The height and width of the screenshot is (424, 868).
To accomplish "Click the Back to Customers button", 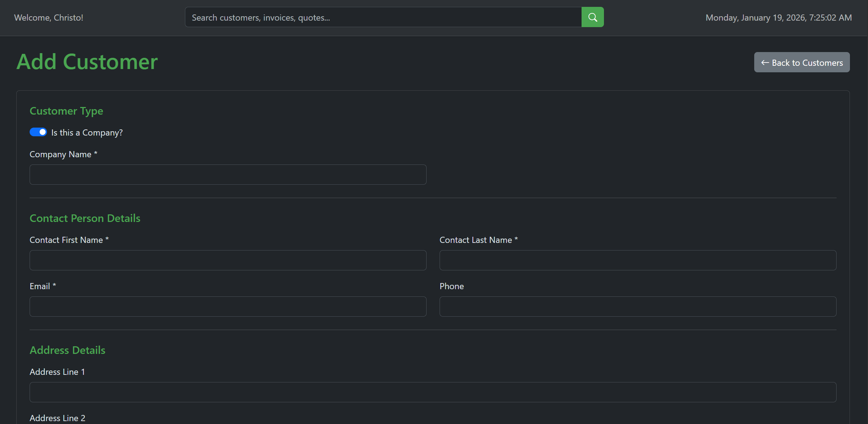I will tap(802, 63).
